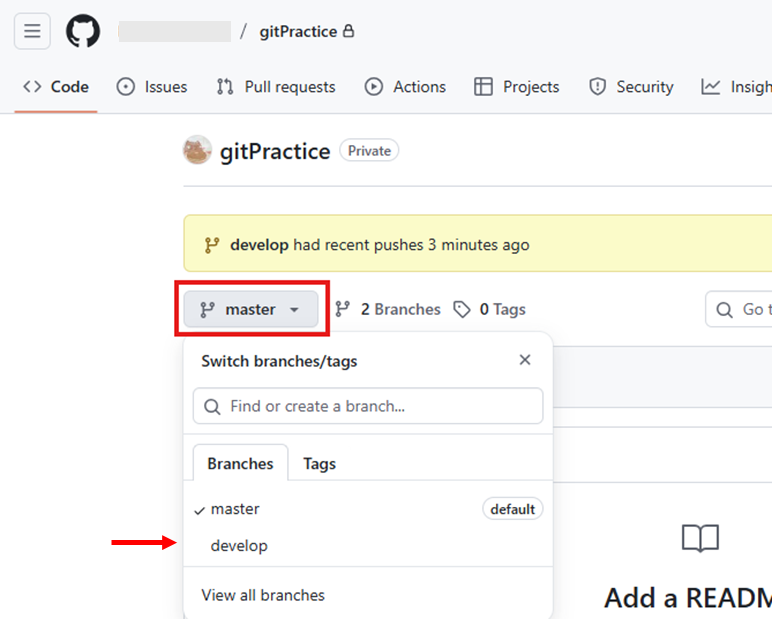
Task: Open the Tags tab in popup
Action: point(319,463)
